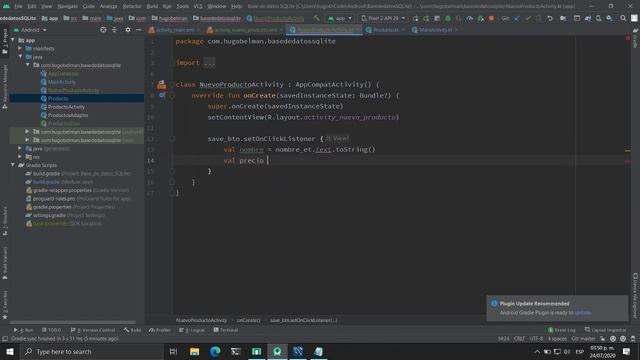Toggle the Structure side tab
The width and height of the screenshot is (640, 360).
(5, 221)
